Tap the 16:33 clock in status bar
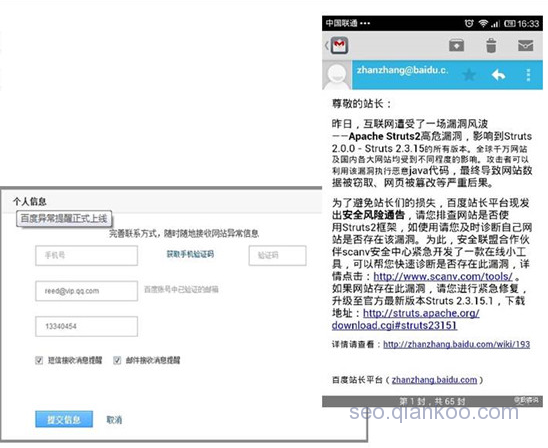 click(x=528, y=24)
